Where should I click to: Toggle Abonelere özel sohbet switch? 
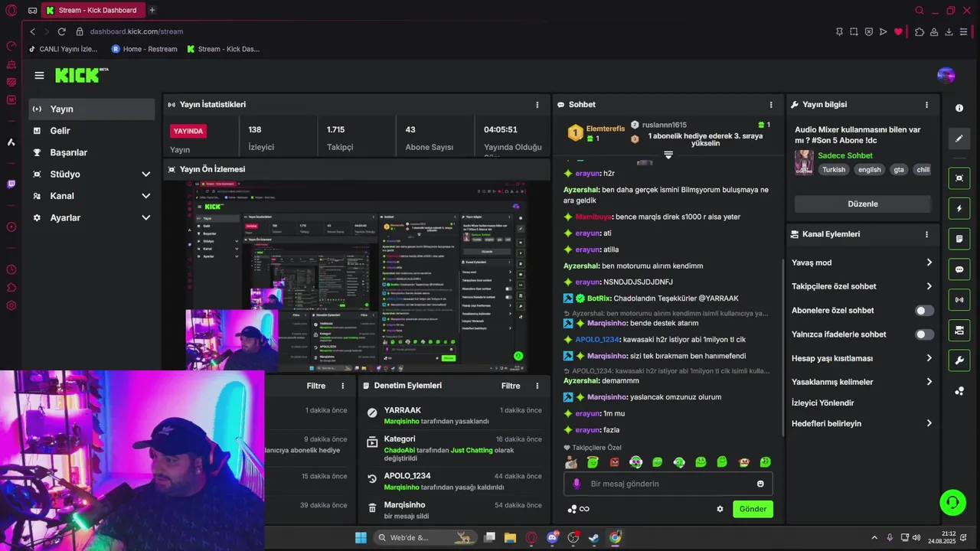point(925,311)
